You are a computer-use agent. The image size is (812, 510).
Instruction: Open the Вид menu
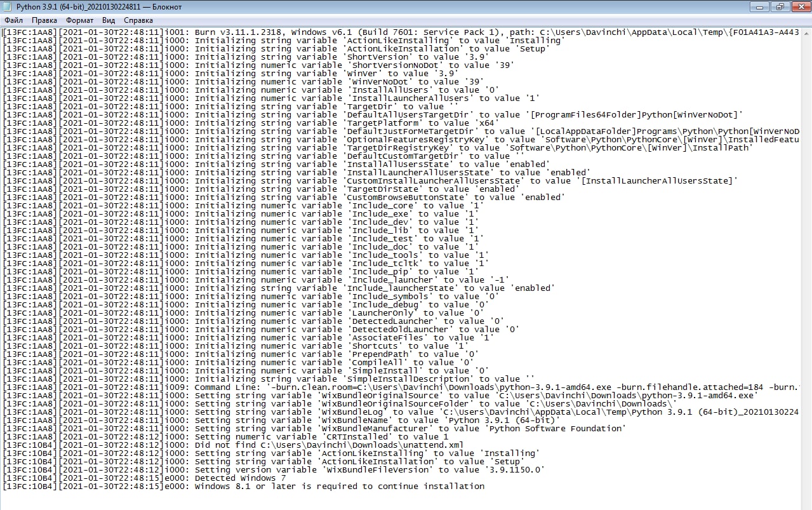(x=109, y=20)
